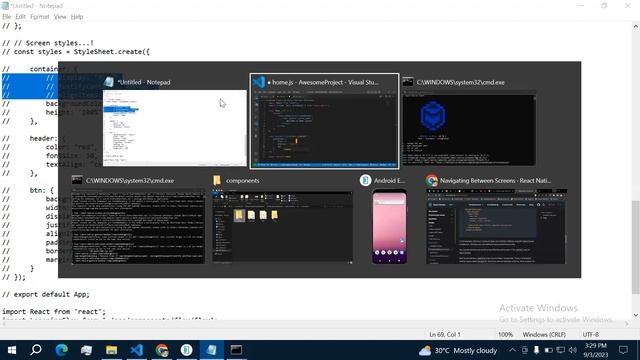Click the 100% zoom status entry

pyautogui.click(x=505, y=334)
